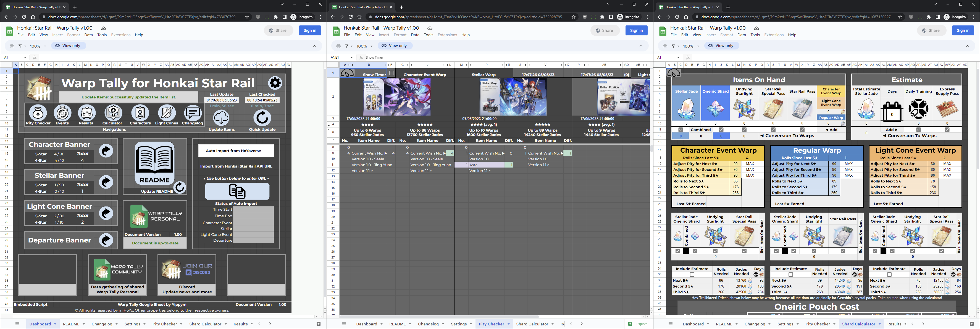Go to Stellar Banner via arrow icon
This screenshot has width=980, height=329.
(106, 182)
